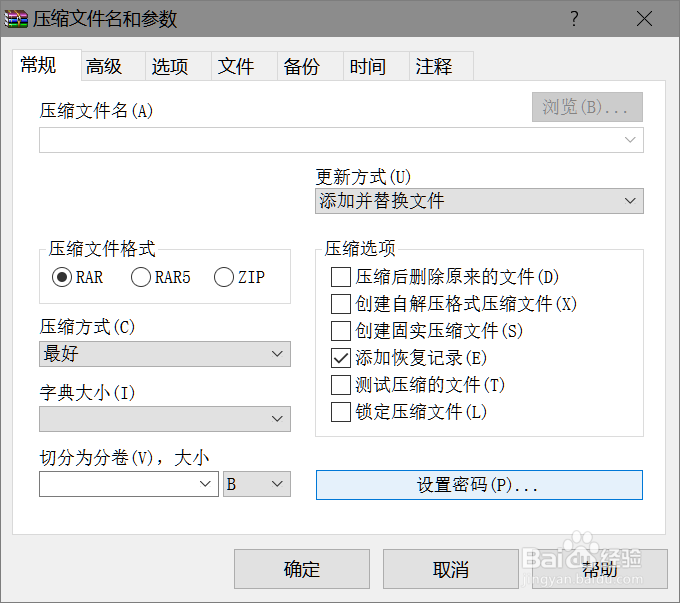Viewport: 680px width, 603px height.
Task: Enable 创建自解压格式压缩文件 checkbox
Action: (x=341, y=304)
